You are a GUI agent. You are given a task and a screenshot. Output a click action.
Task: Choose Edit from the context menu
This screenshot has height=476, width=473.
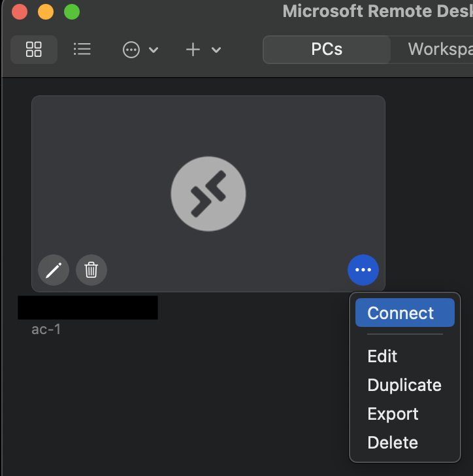(x=383, y=356)
